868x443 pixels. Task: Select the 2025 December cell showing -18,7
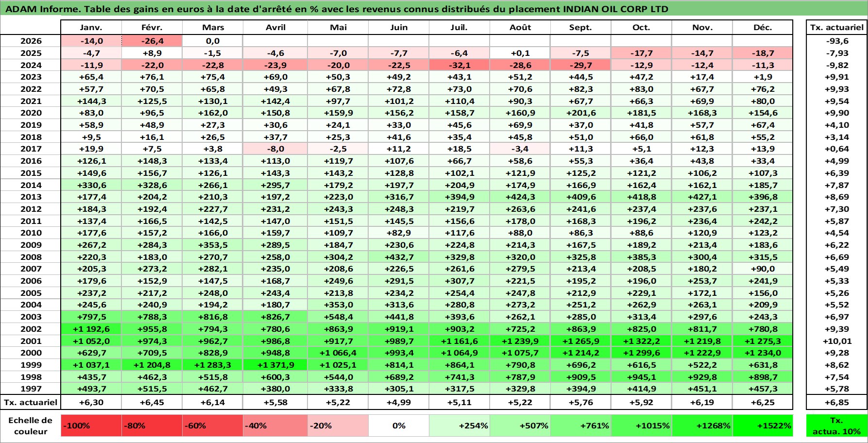click(763, 53)
